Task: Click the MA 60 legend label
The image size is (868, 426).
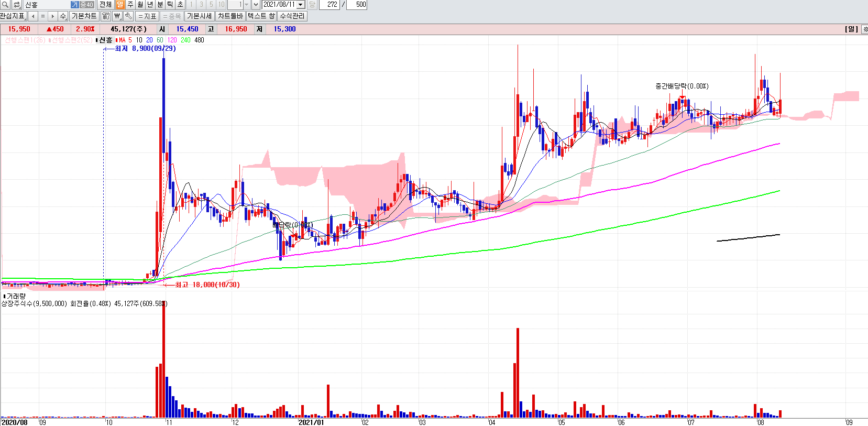Action: [x=160, y=40]
